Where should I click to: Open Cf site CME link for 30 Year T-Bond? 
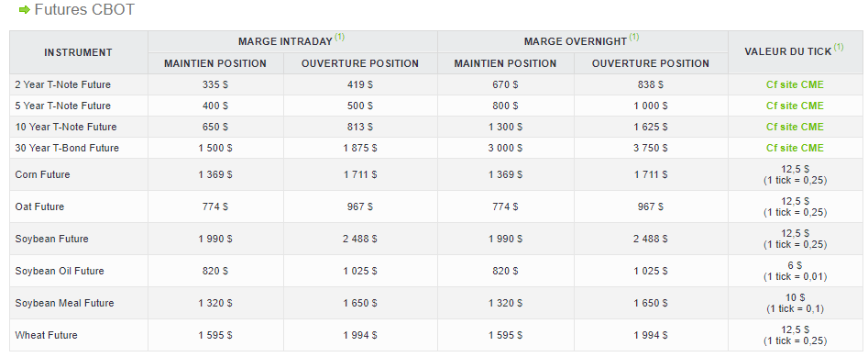pyautogui.click(x=795, y=148)
